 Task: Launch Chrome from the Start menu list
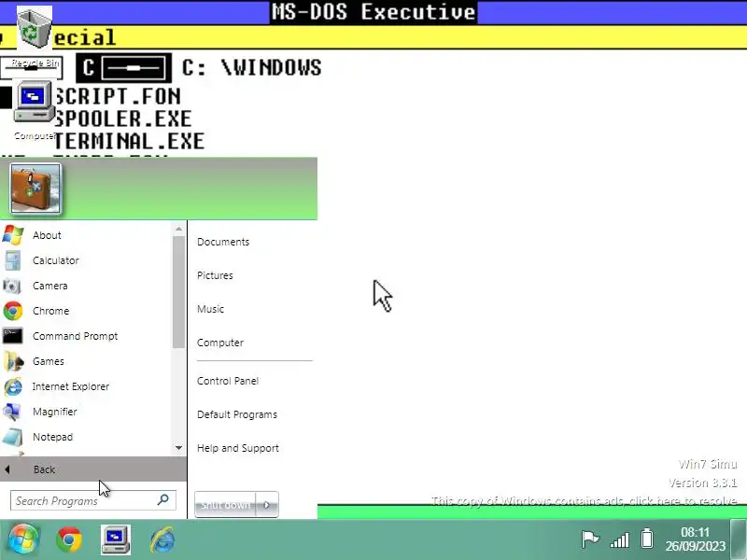pos(51,311)
